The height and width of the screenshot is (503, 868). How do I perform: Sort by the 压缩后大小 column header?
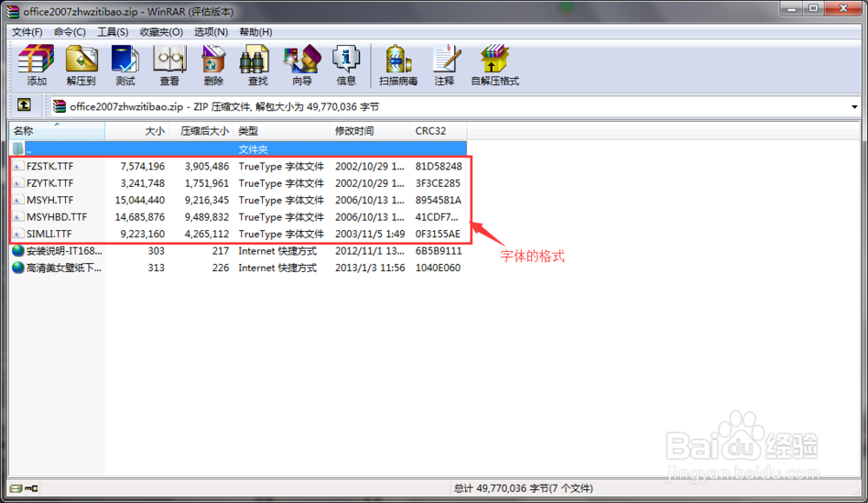[201, 130]
